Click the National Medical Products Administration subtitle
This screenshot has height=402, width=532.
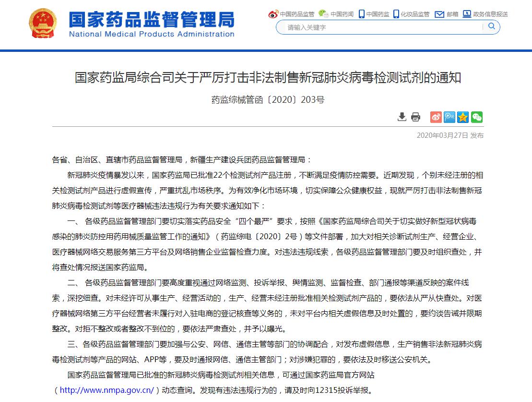(152, 34)
